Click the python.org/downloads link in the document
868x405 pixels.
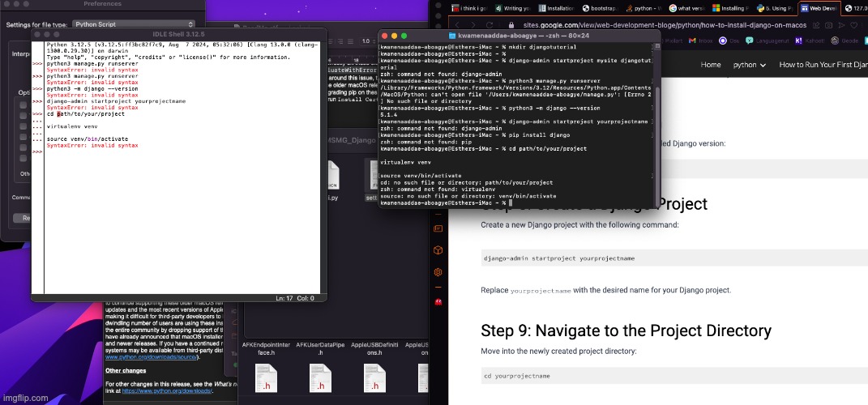[x=167, y=390]
